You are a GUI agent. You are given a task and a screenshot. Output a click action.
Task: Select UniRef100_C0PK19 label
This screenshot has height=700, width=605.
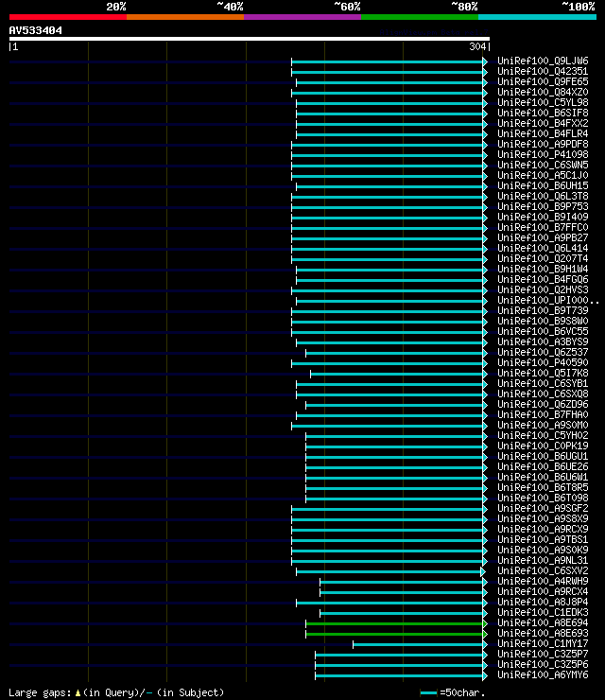(x=543, y=446)
